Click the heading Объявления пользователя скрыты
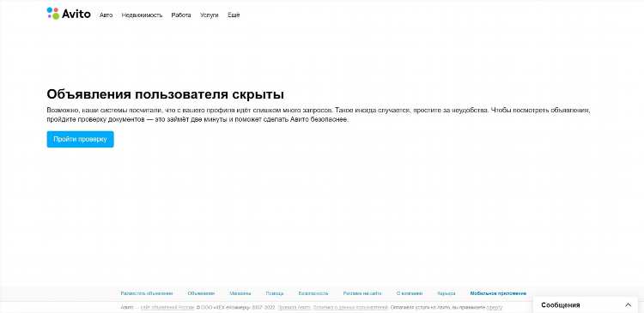The height and width of the screenshot is (313, 644). (x=165, y=94)
